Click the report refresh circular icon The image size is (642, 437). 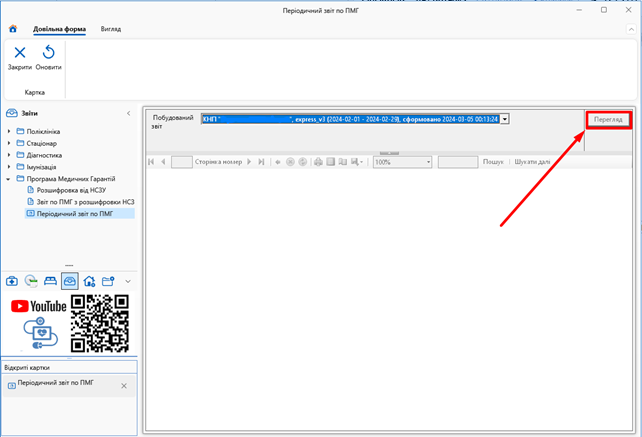click(x=303, y=162)
